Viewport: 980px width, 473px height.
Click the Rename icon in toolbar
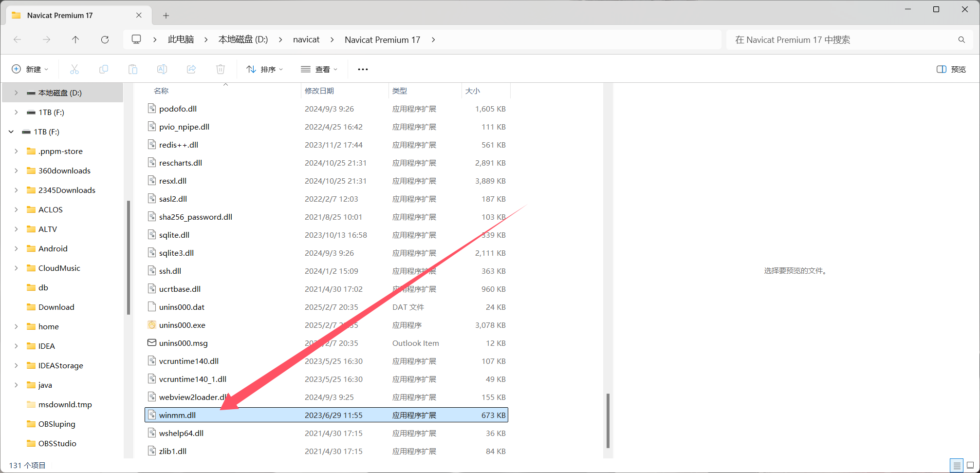162,69
